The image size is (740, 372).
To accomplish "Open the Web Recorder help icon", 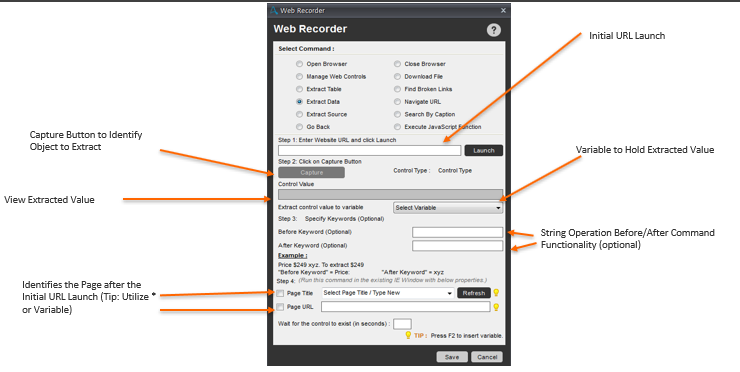I will 493,30.
